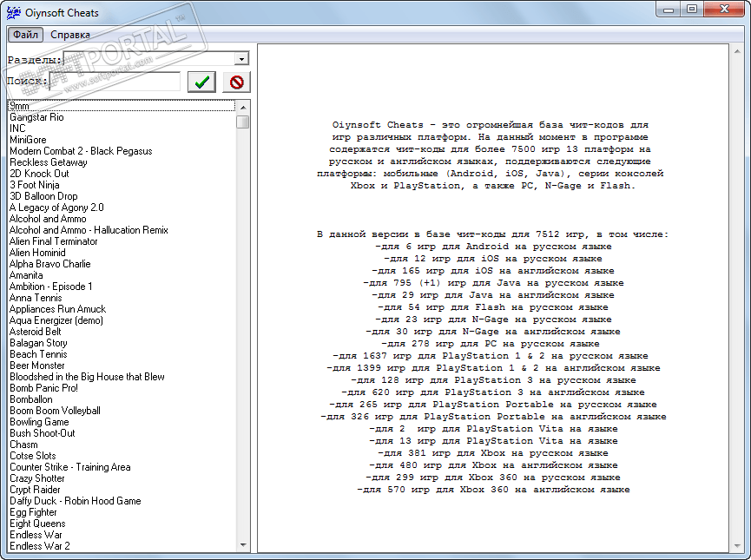The image size is (751, 560).
Task: Click description pane scroll down arrow
Action: (x=736, y=545)
